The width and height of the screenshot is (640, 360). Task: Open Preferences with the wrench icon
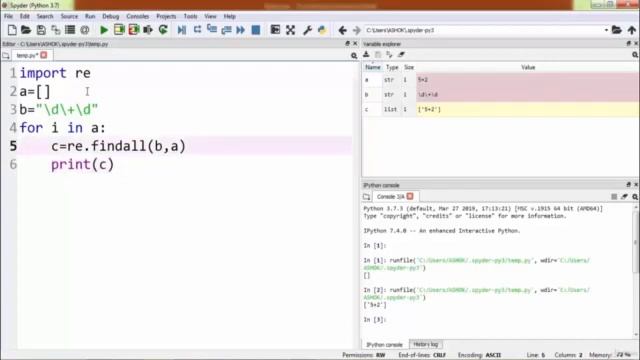307,30
